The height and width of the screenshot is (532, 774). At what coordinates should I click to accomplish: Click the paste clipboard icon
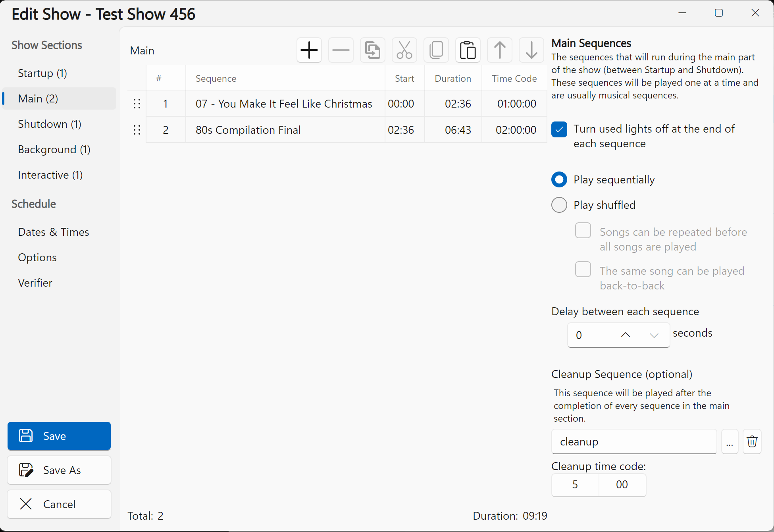468,50
